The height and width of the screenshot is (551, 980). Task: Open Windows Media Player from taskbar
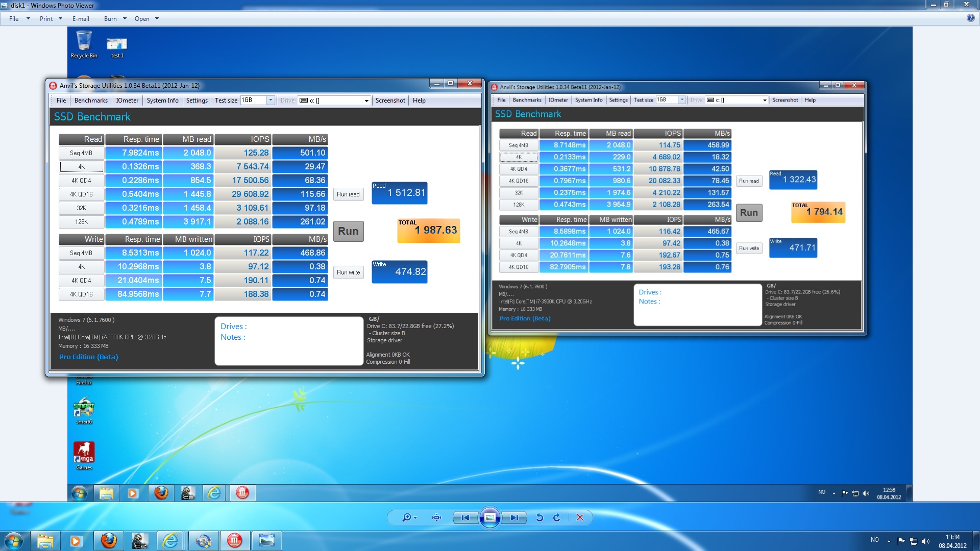pos(76,541)
